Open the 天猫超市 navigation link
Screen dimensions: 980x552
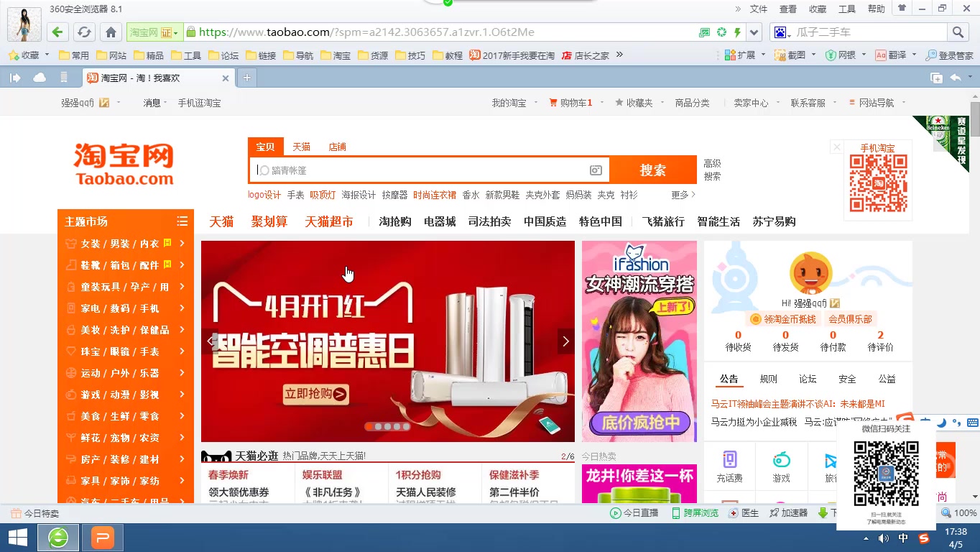click(x=329, y=221)
